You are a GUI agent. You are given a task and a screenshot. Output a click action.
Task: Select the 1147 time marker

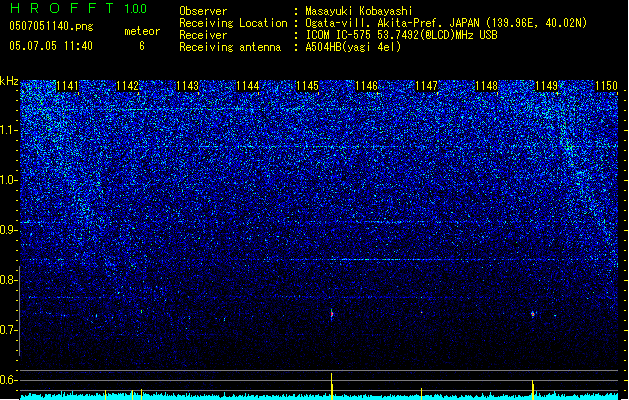[426, 86]
